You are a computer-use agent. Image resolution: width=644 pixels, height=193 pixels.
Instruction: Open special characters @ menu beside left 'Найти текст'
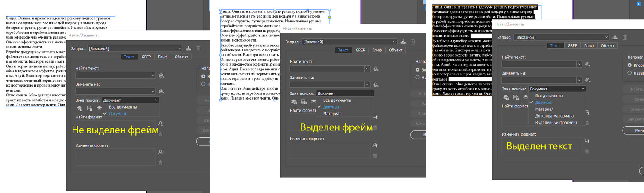pos(162,75)
